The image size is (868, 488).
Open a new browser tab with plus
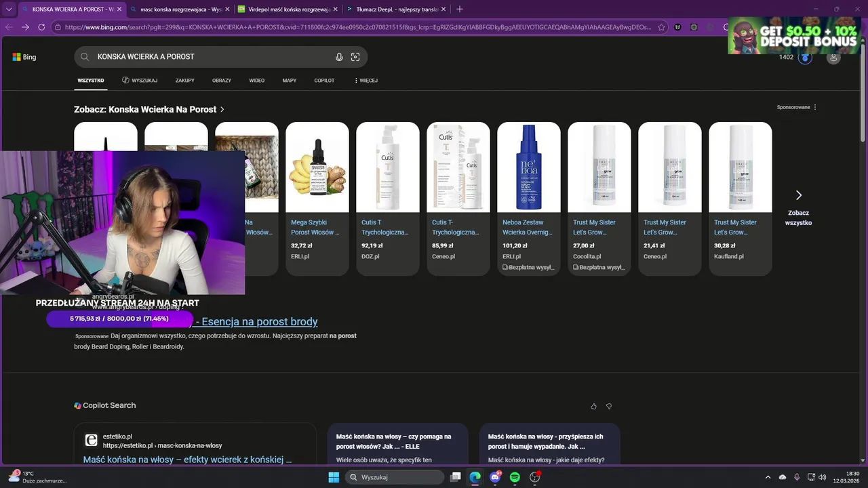[460, 9]
